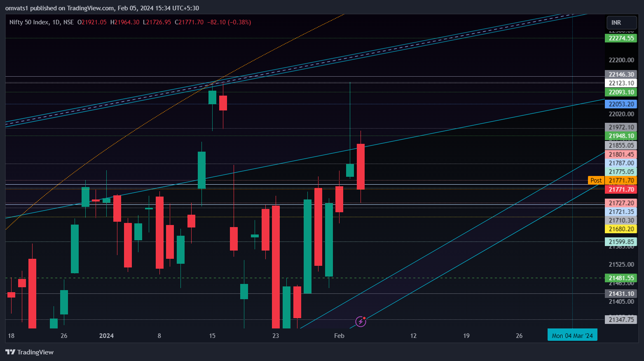The width and height of the screenshot is (644, 361).
Task: Click the 21787.00 light blue price label
Action: tap(621, 163)
